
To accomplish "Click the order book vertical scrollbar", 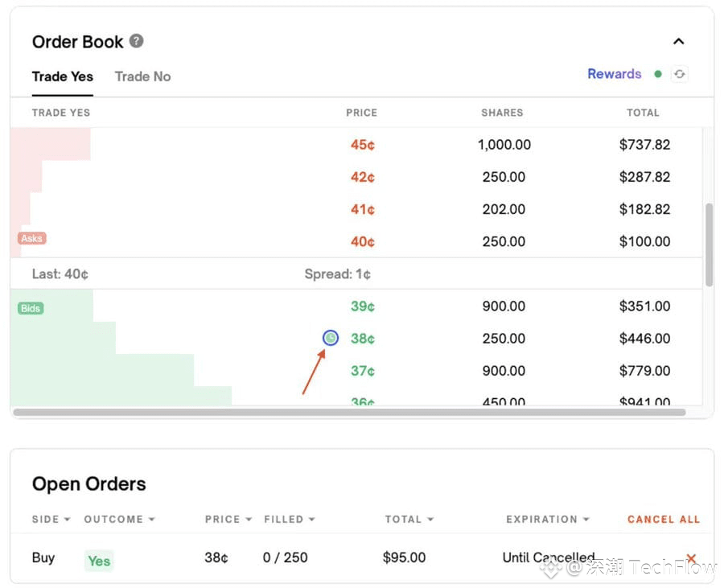I will pyautogui.click(x=709, y=245).
